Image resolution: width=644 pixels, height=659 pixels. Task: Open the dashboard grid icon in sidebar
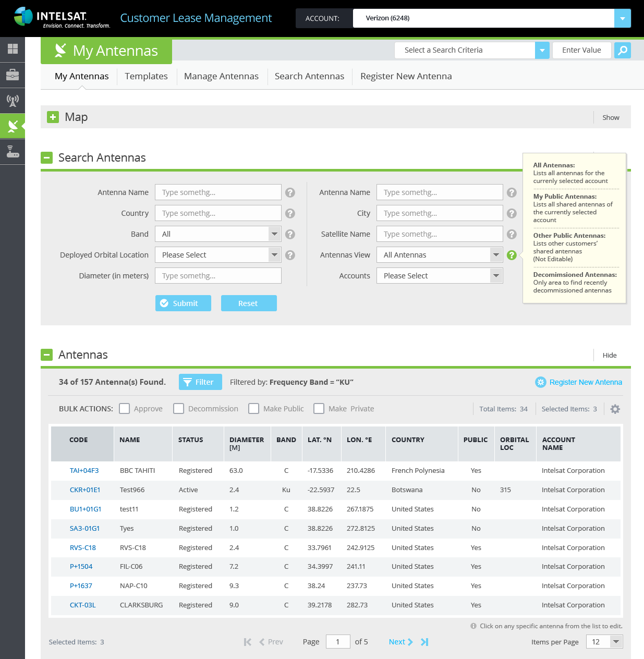pyautogui.click(x=13, y=49)
